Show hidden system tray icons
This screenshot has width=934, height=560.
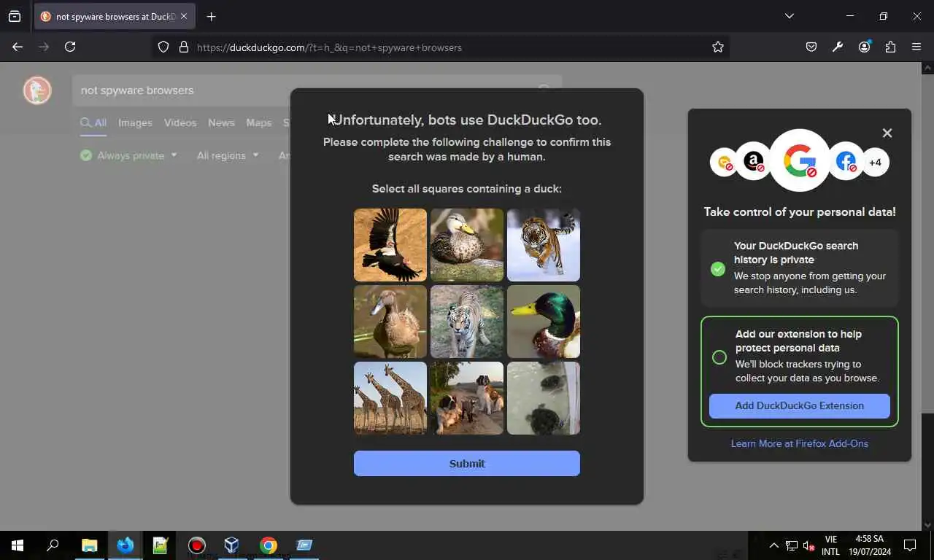pos(774,545)
